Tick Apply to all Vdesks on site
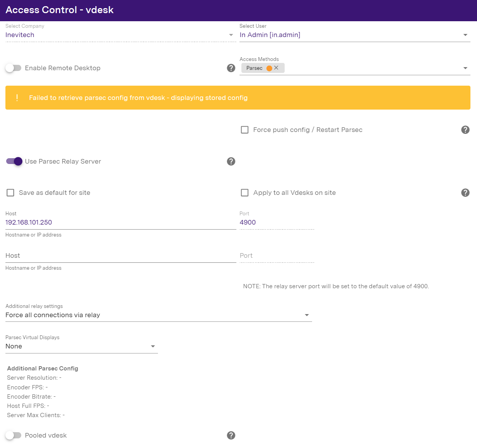This screenshot has width=477, height=448. [x=244, y=193]
